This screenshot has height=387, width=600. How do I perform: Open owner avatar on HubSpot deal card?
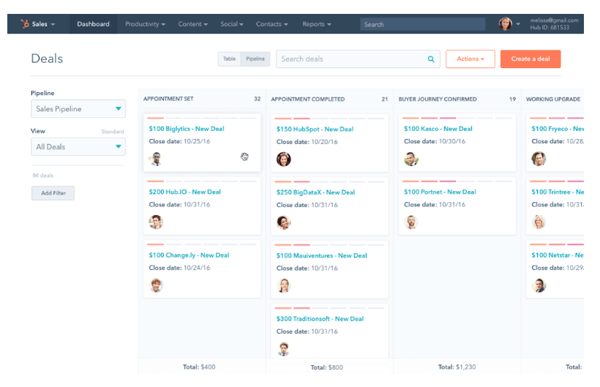(284, 159)
